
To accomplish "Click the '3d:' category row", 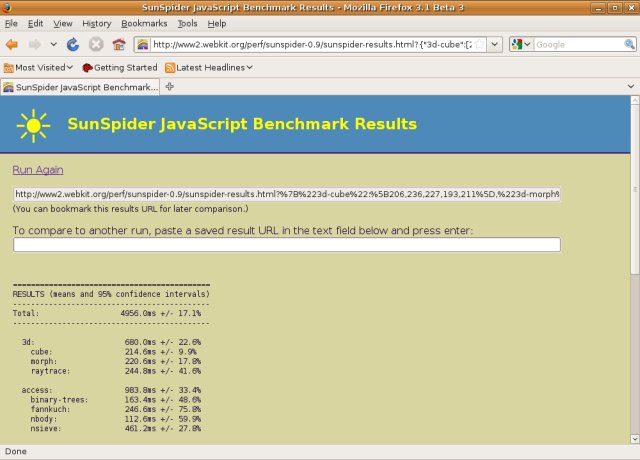I will tap(111, 342).
